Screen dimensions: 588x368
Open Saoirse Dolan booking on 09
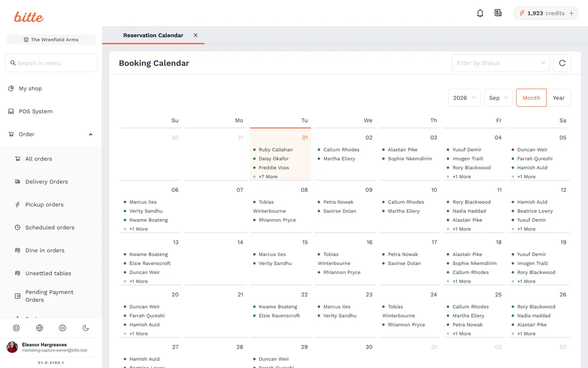340,211
